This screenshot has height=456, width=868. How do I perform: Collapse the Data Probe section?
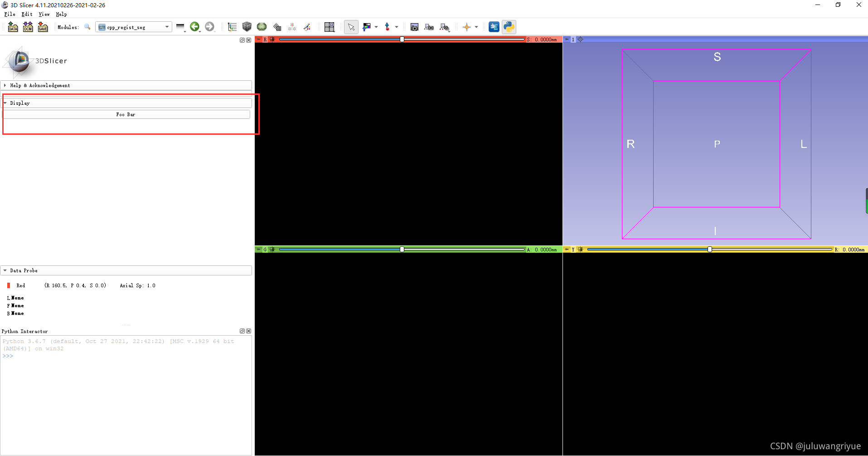126,270
